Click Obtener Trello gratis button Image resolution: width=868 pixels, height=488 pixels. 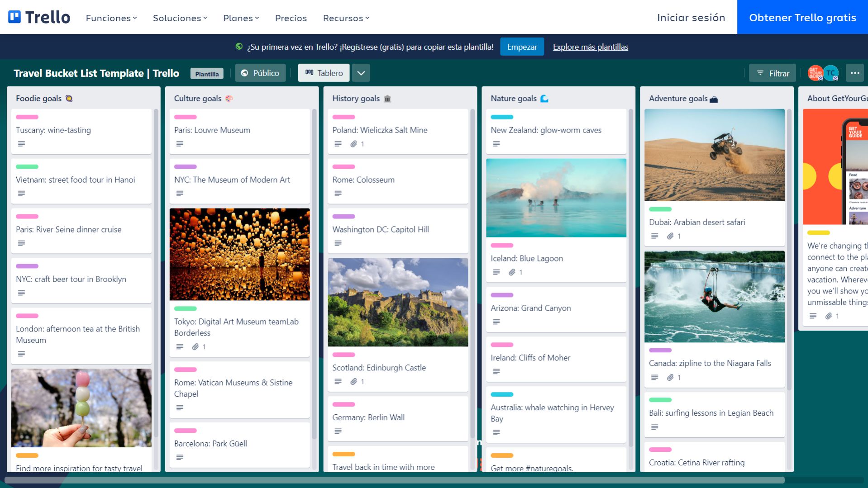click(802, 17)
